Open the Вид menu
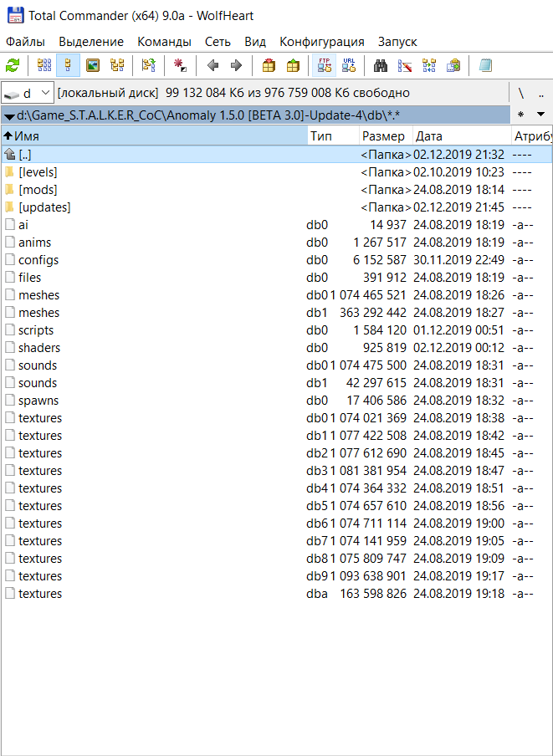 click(x=255, y=42)
